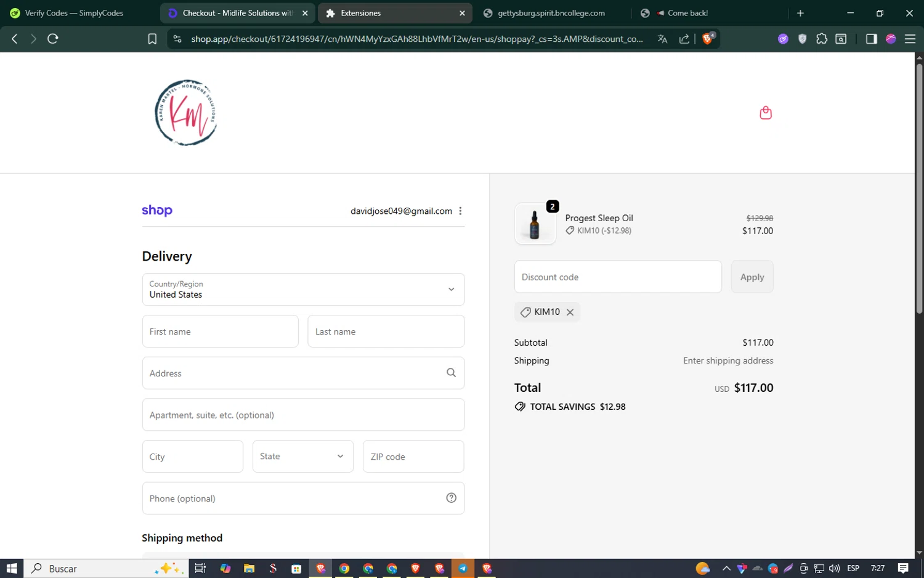Open the extensions puzzle icon
Screen dimensions: 924x578
point(822,39)
